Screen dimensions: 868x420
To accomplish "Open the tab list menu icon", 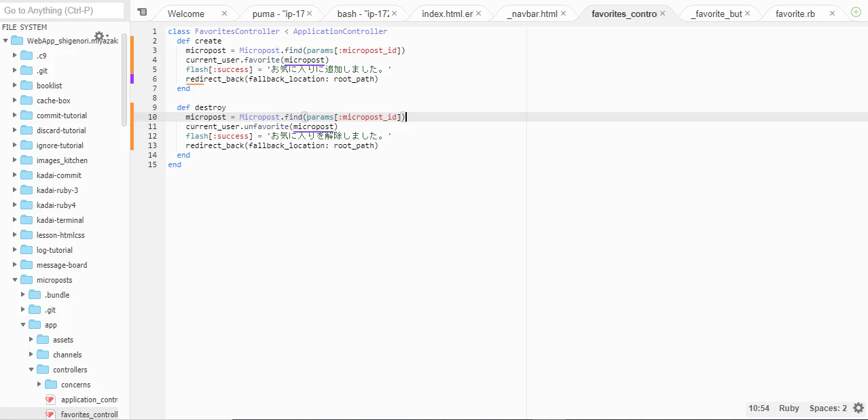I will tap(142, 12).
